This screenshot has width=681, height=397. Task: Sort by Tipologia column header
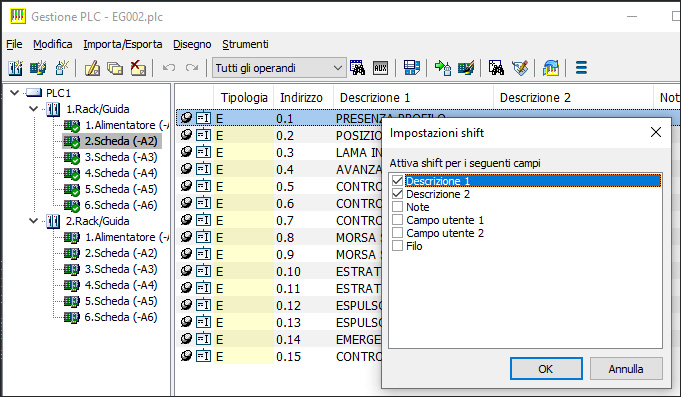tap(244, 98)
